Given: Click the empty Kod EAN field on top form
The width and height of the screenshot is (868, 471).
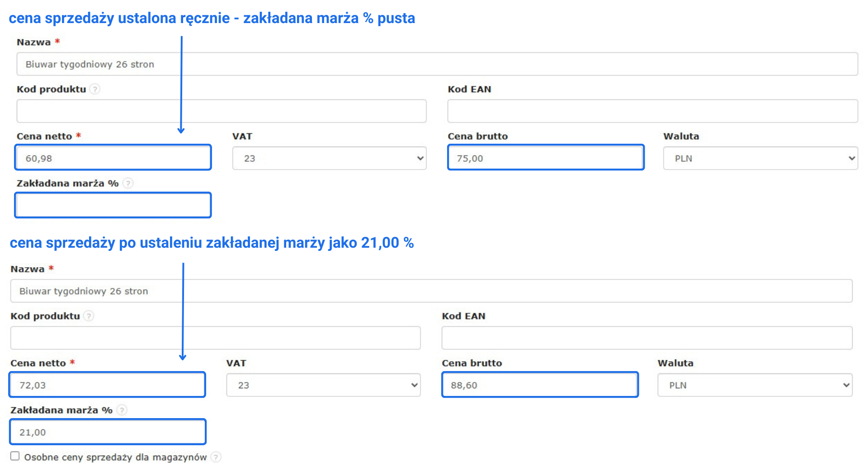Looking at the screenshot, I should [652, 111].
